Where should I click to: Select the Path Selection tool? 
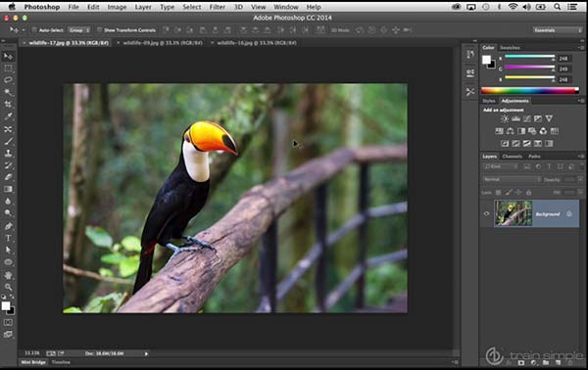click(x=8, y=250)
